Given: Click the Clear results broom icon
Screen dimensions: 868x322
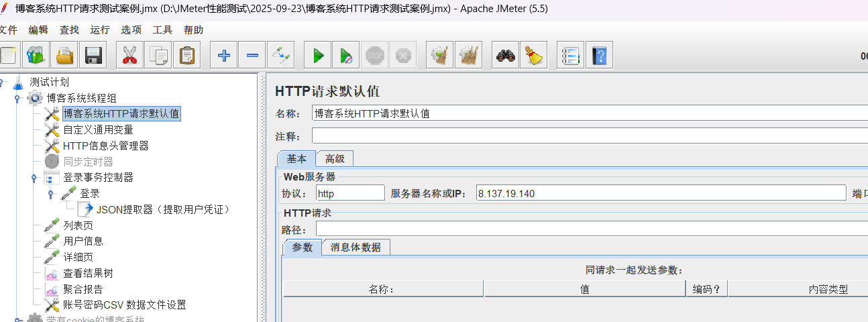Looking at the screenshot, I should [440, 55].
